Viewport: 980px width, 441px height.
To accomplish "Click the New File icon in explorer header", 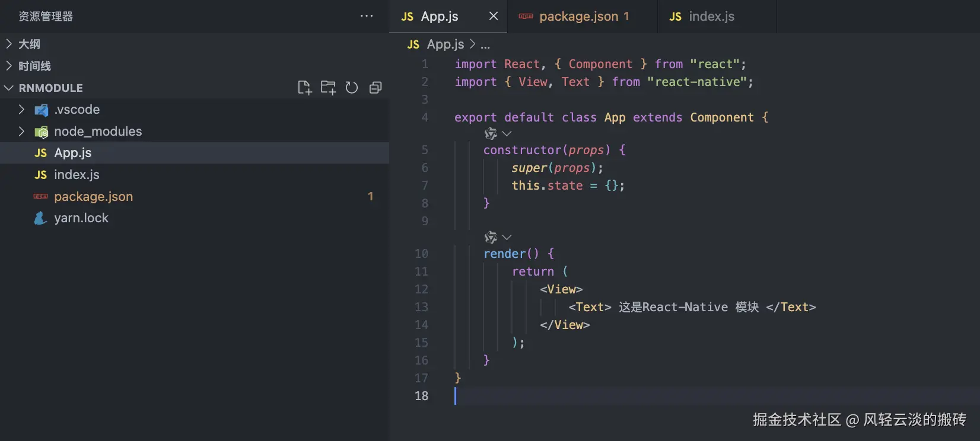I will click(x=304, y=88).
